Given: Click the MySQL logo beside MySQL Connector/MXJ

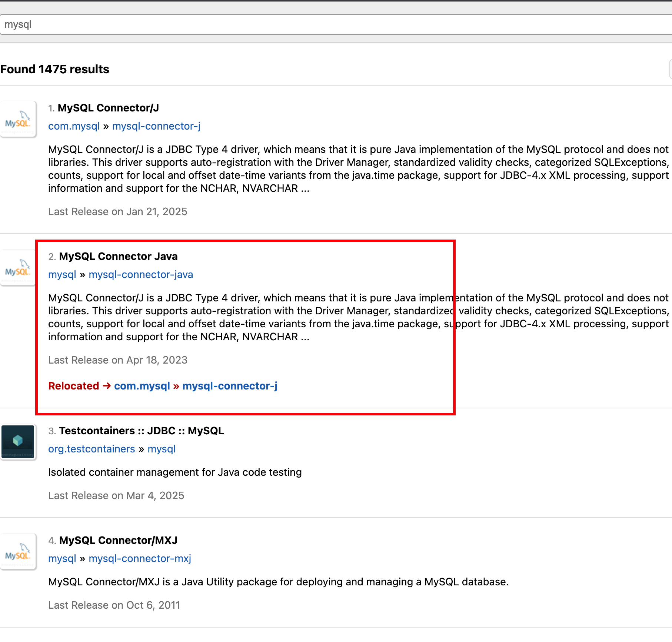Looking at the screenshot, I should 18,551.
